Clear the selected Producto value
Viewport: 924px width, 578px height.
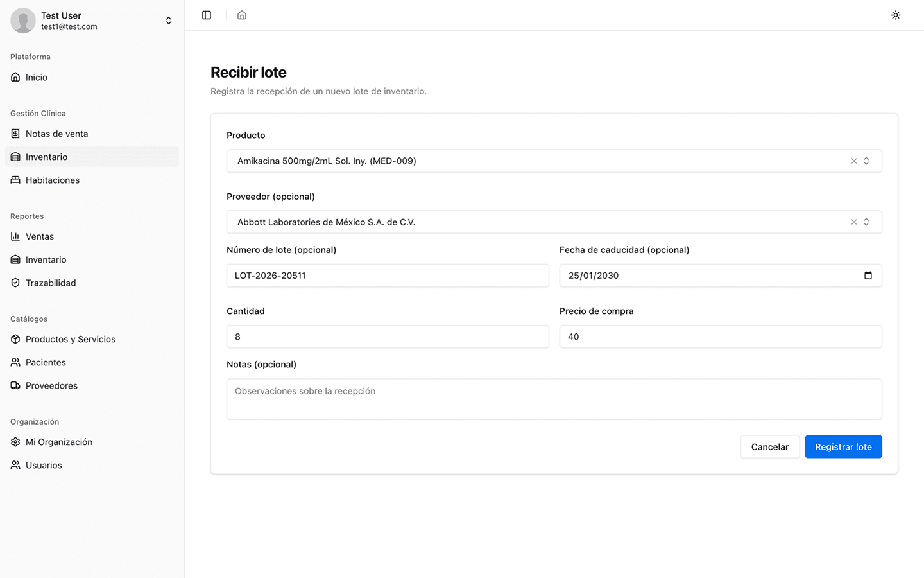[854, 161]
